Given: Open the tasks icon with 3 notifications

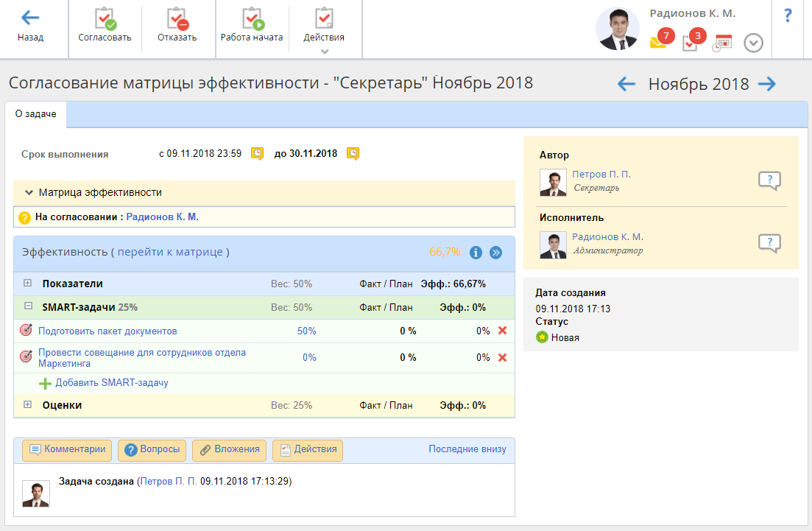Looking at the screenshot, I should (x=691, y=41).
